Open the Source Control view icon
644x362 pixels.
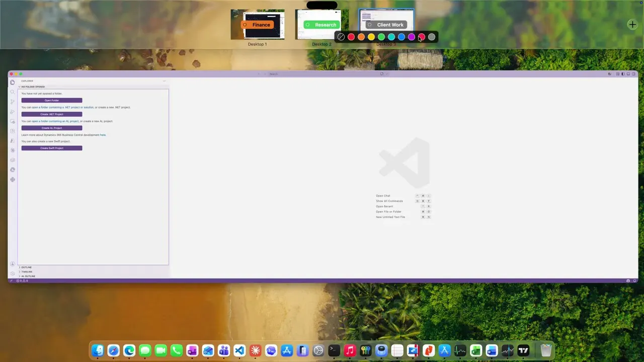click(13, 102)
